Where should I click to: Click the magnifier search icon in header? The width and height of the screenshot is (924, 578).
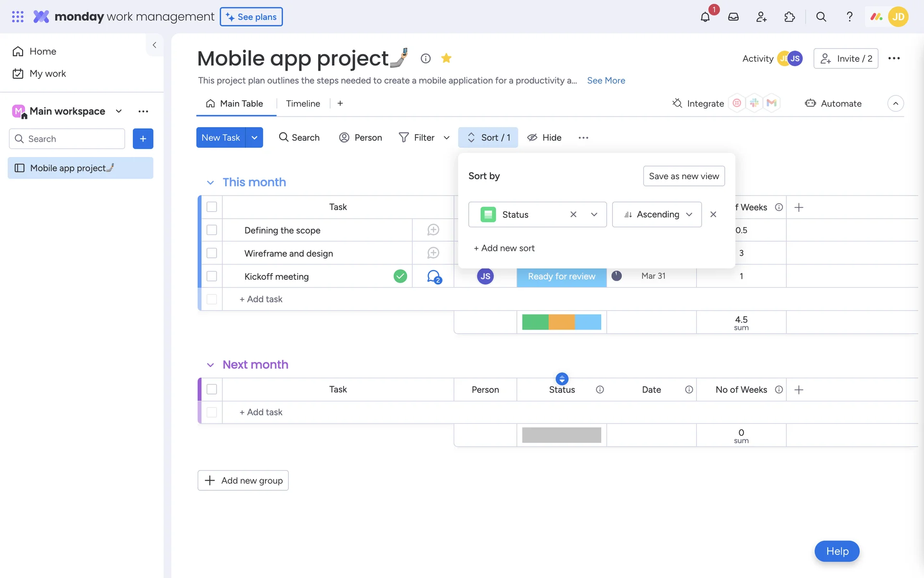click(821, 17)
